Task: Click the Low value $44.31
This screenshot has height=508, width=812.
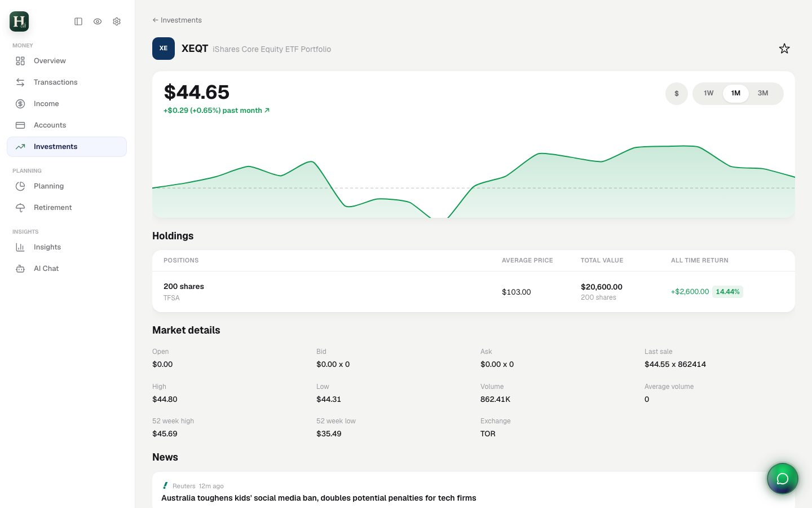Action: (329, 399)
